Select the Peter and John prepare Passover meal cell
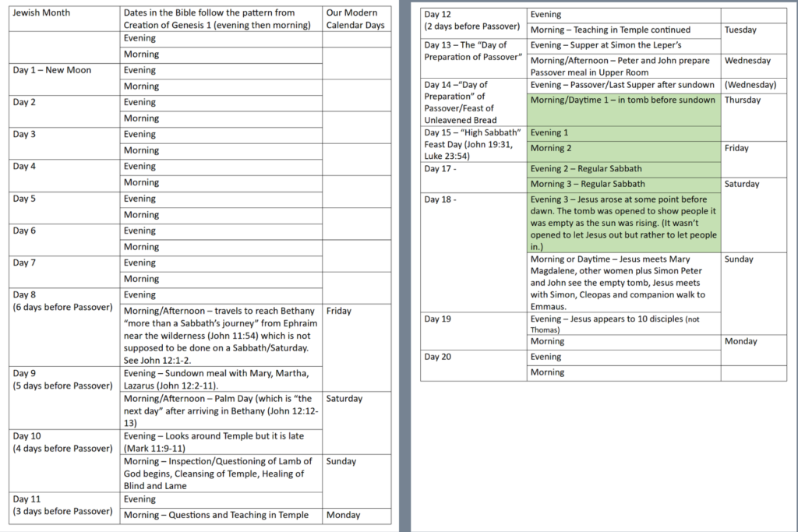 (x=623, y=65)
